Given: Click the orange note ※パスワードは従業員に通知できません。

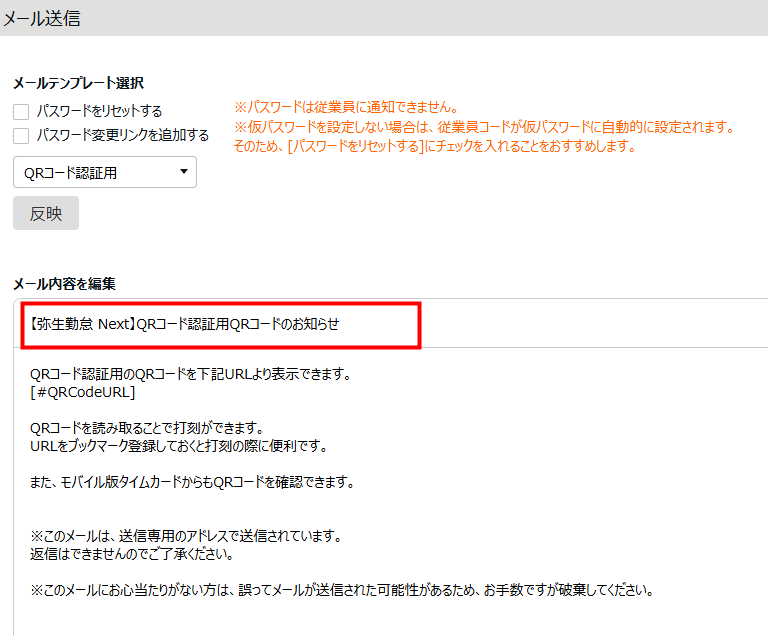Looking at the screenshot, I should (346, 107).
